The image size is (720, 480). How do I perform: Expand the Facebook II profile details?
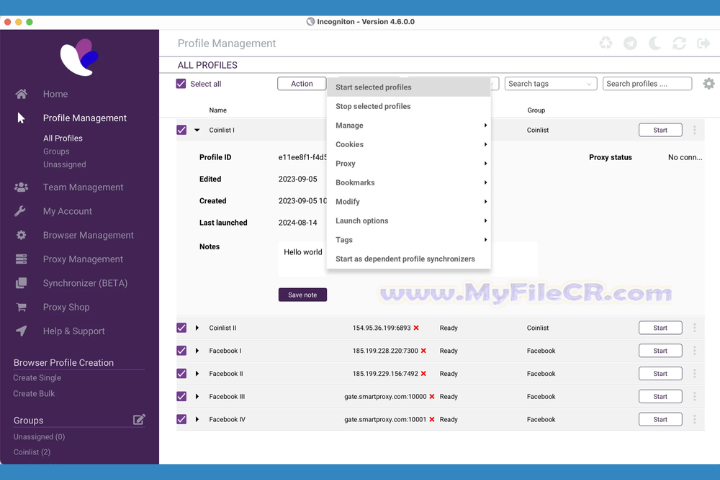pyautogui.click(x=197, y=373)
